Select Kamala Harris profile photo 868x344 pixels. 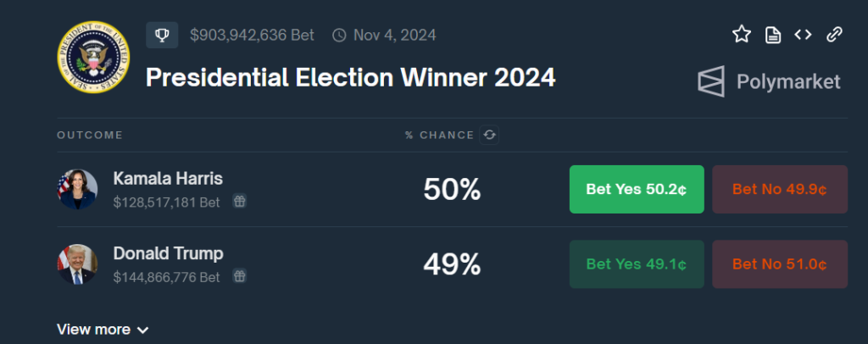(77, 189)
